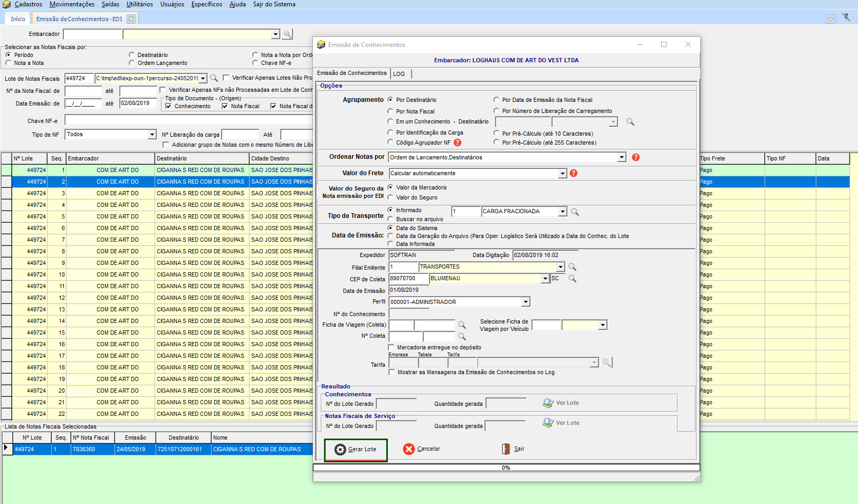Click red help icon next to Ordenar Notas por

point(636,157)
